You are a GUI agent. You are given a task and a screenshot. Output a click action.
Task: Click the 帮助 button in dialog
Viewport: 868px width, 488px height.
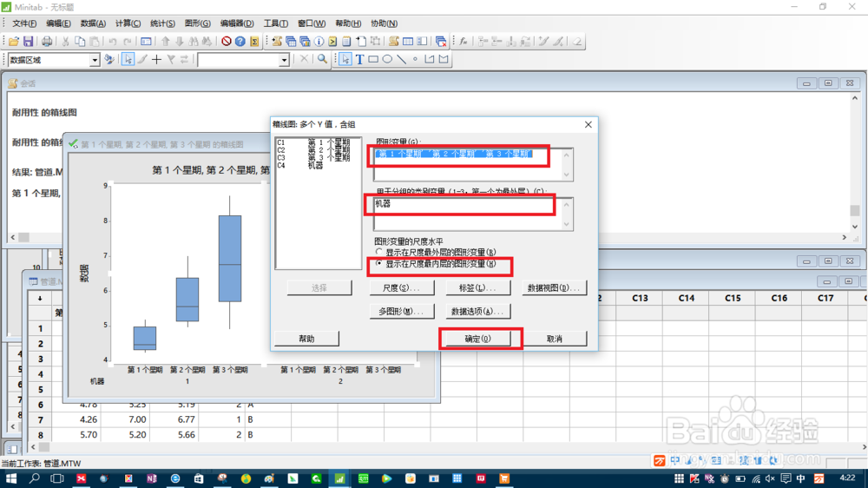click(x=306, y=339)
